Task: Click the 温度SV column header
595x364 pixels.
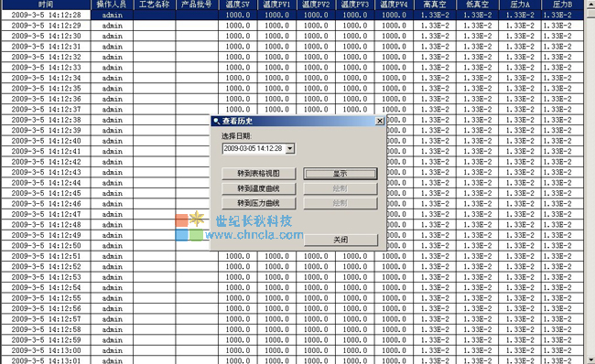Action: point(238,5)
